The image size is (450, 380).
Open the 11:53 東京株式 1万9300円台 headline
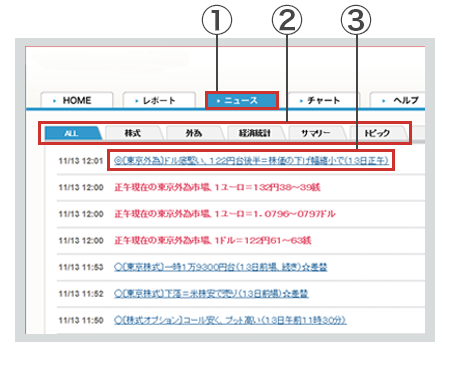click(221, 267)
